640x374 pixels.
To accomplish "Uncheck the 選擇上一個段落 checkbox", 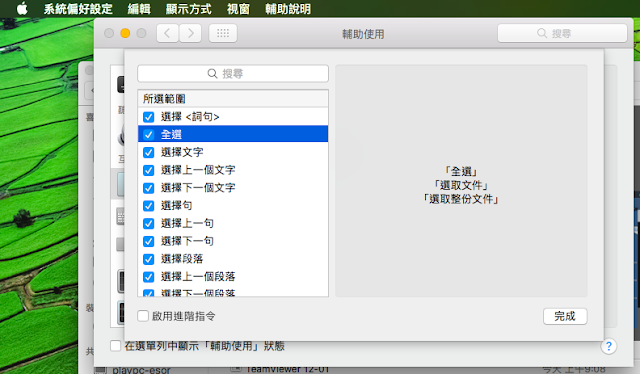I will [149, 276].
